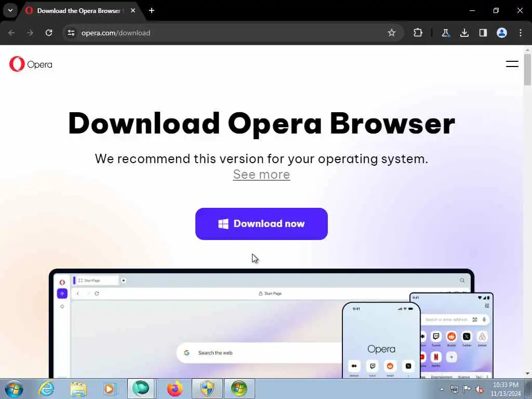Click the Opera logo in page header

click(31, 64)
